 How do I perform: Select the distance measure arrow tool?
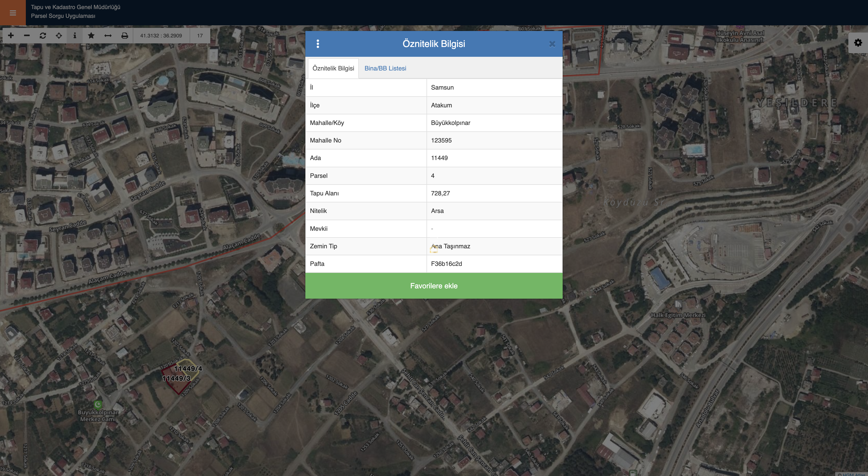(108, 36)
